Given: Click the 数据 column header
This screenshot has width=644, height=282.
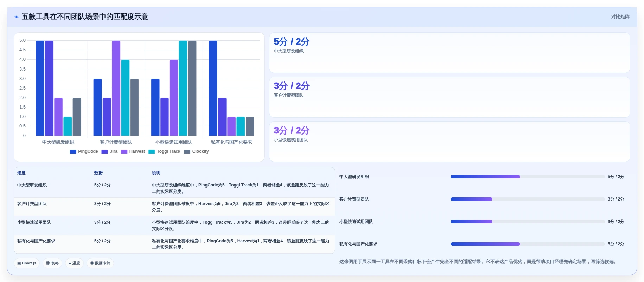Looking at the screenshot, I should (98, 173).
